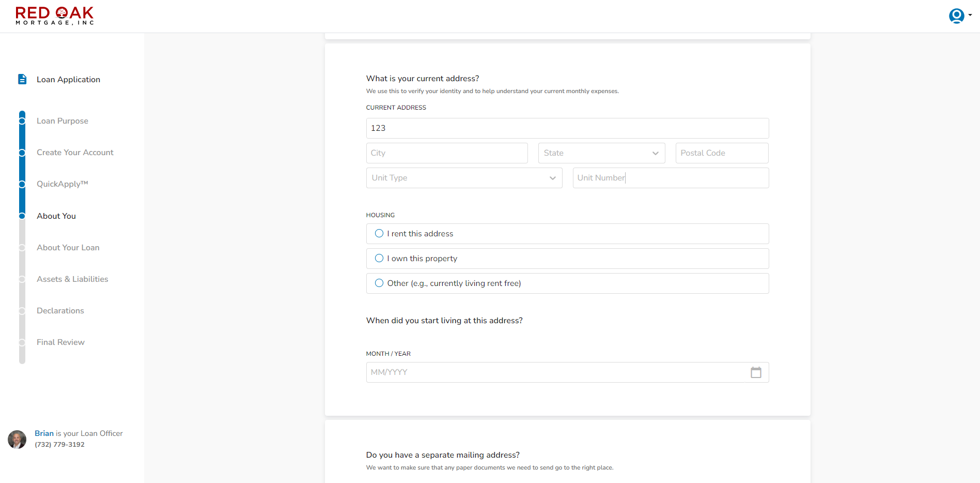Click 'Do you have a separate mailing address?'
The height and width of the screenshot is (483, 980).
[x=443, y=455]
